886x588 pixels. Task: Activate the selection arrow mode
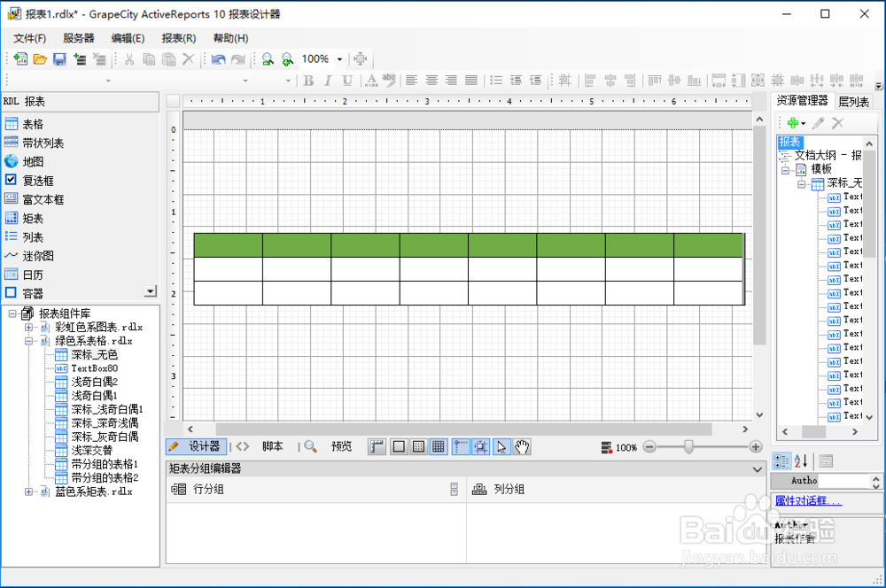tap(501, 447)
